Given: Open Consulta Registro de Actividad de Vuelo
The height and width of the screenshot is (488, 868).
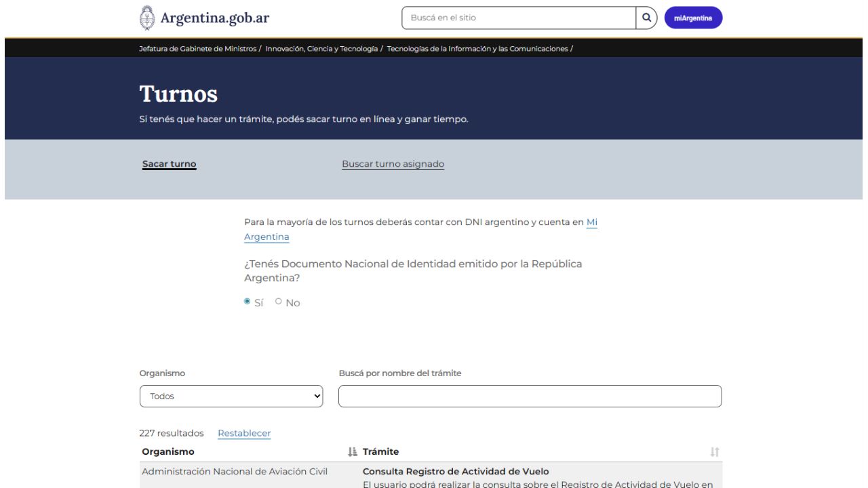Looking at the screenshot, I should click(456, 472).
